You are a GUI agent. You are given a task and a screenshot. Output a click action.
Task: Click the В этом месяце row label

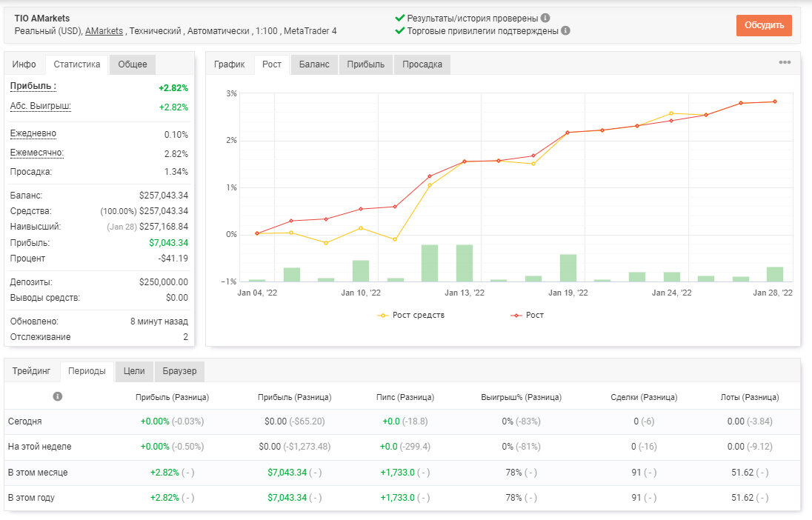click(38, 473)
